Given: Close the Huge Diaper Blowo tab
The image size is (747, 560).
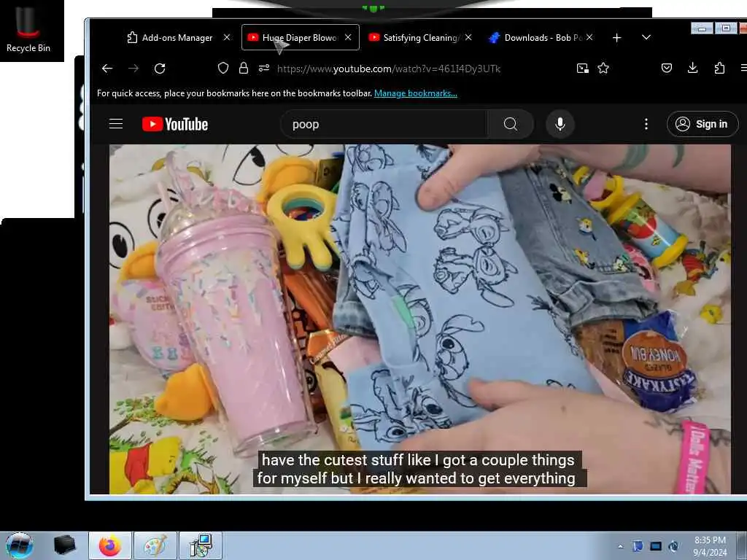Looking at the screenshot, I should (348, 37).
